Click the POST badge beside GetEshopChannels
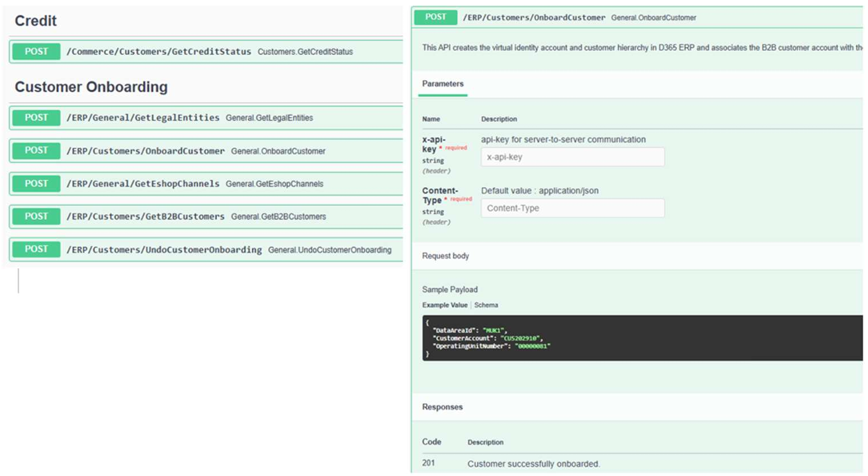Image resolution: width=868 pixels, height=476 pixels. (x=36, y=183)
